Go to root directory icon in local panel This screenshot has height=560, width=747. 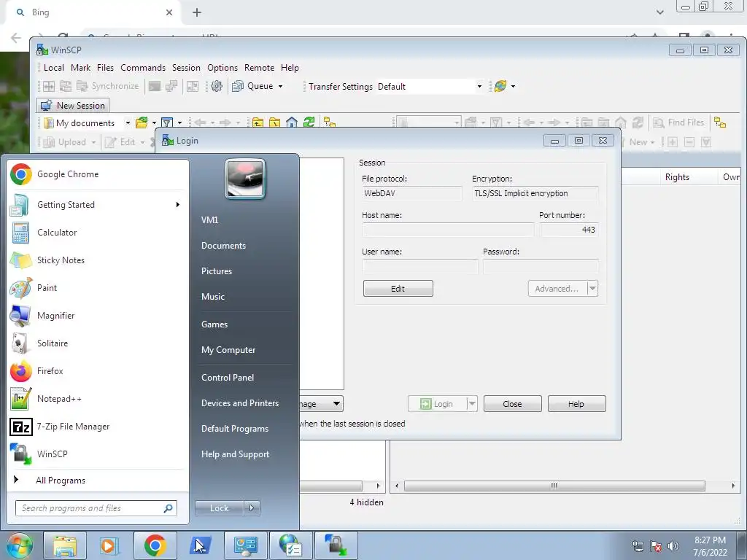275,122
